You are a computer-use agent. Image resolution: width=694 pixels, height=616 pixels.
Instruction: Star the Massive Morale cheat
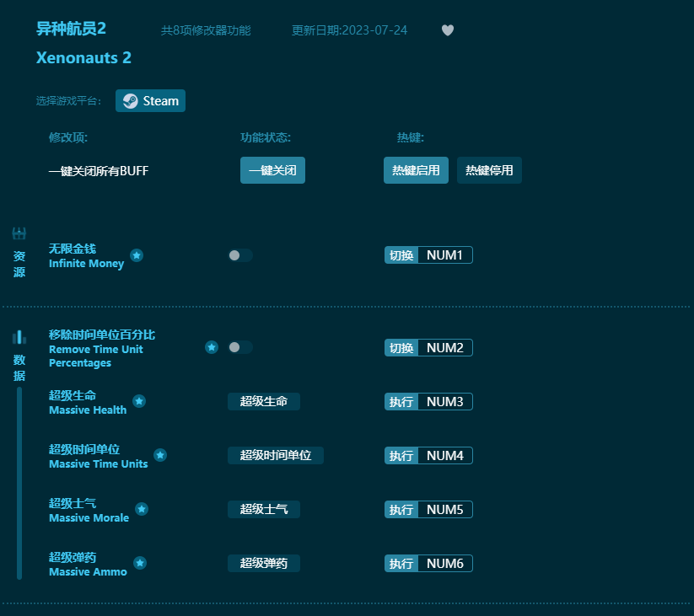coord(140,509)
